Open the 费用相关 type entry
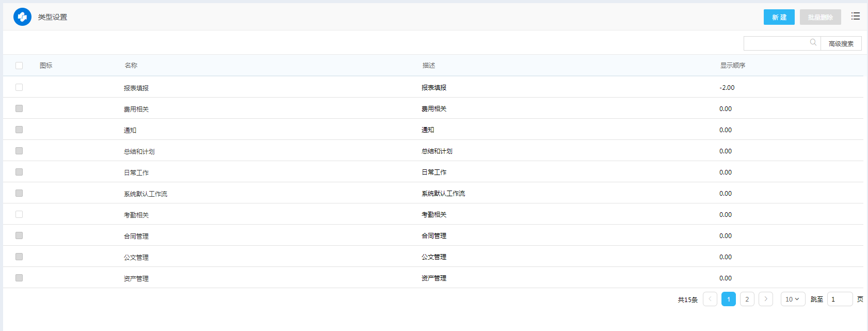The height and width of the screenshot is (331, 868). tap(136, 109)
